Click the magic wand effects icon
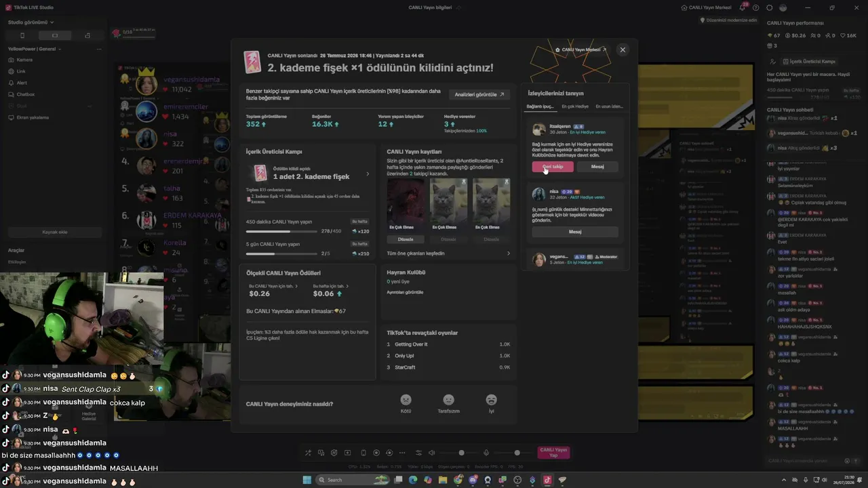This screenshot has height=488, width=868. (x=308, y=453)
